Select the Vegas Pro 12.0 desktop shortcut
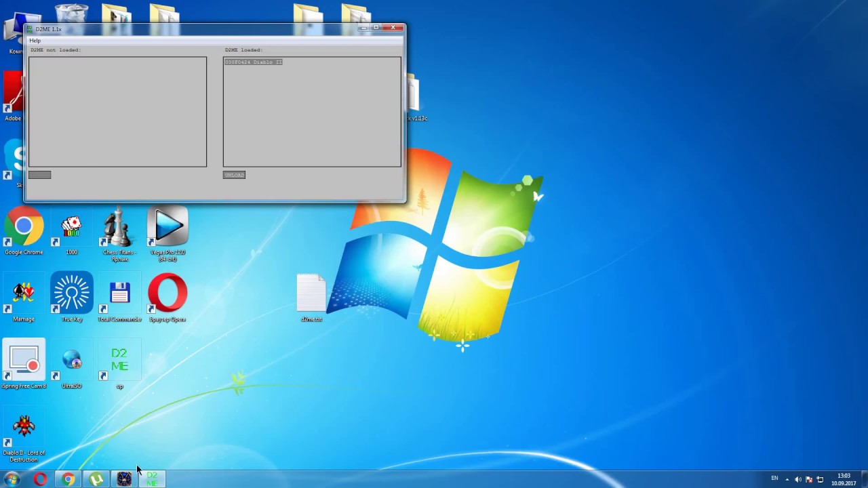 coord(167,234)
